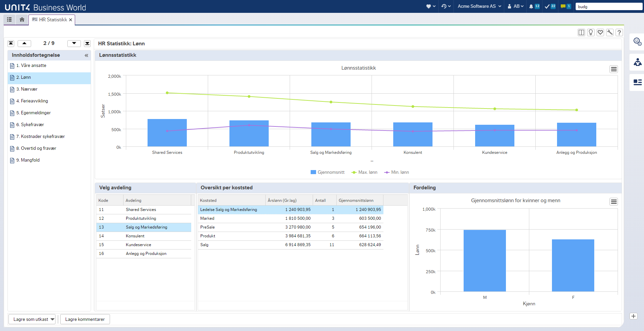Toggle the Max. lønn legend series
Viewport: 644px width, 331px height.
[x=364, y=172]
